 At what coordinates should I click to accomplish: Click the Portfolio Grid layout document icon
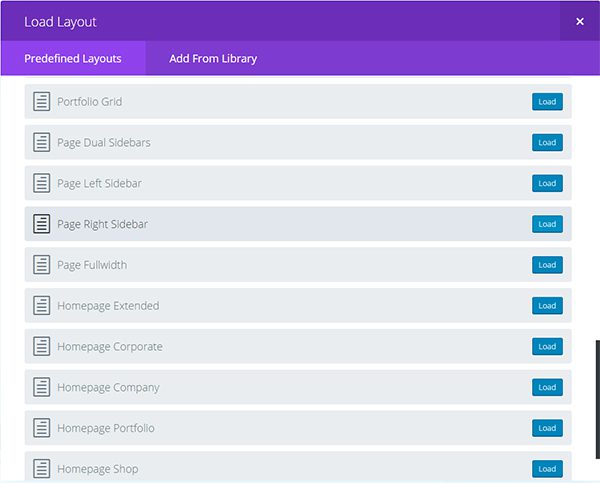click(x=41, y=102)
